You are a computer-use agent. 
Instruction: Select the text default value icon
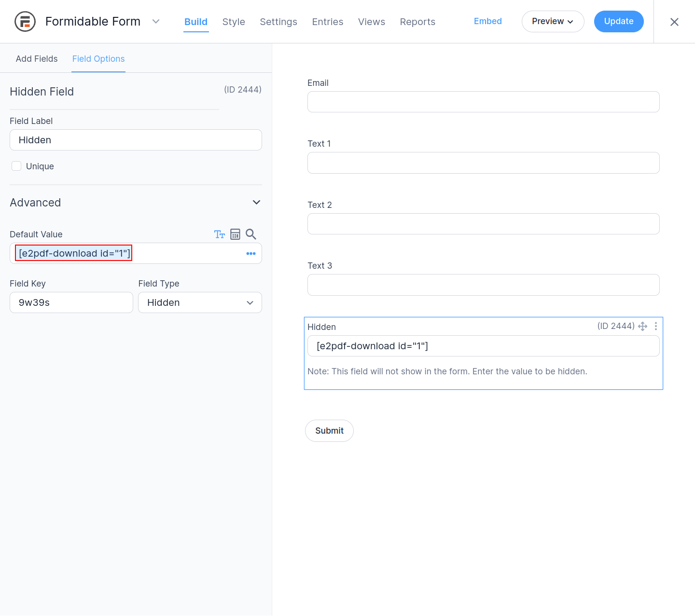point(220,234)
